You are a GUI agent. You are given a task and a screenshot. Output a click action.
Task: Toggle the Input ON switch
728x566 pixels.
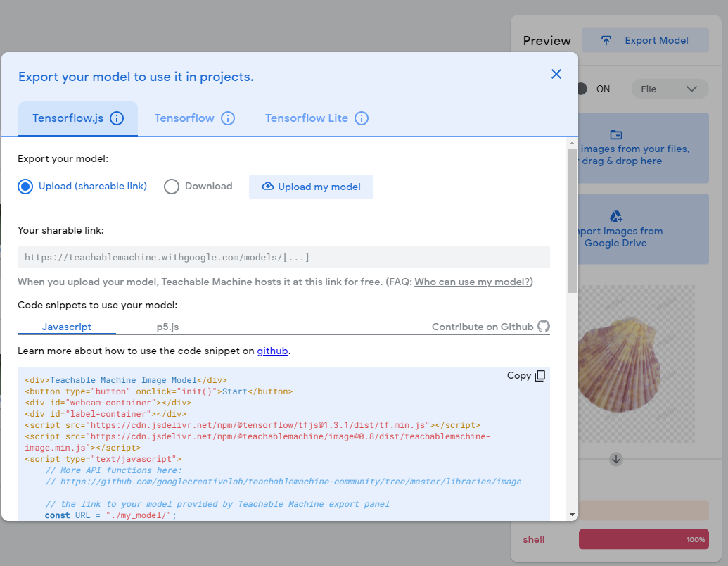point(582,89)
